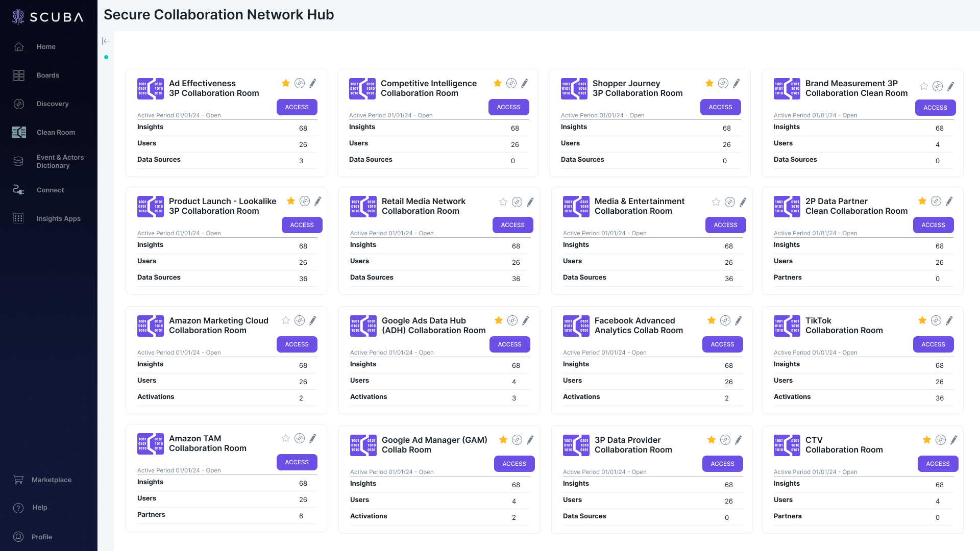This screenshot has width=980, height=551.
Task: Edit Competitive Intelligence room via pencil icon
Action: (525, 83)
